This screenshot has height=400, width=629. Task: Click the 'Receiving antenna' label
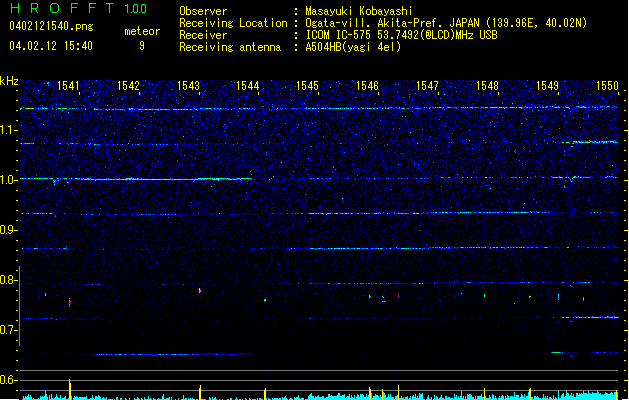(230, 47)
